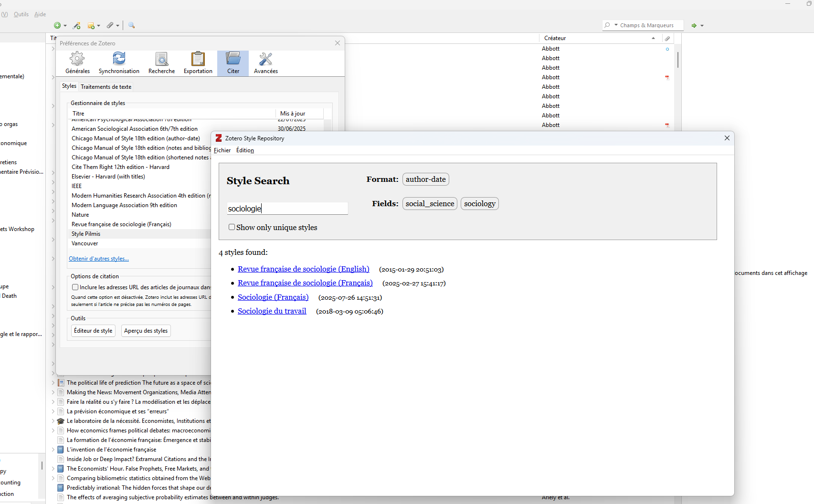814x504 pixels.
Task: Click the Add Attachment paperclip toolbar icon
Action: pyautogui.click(x=110, y=25)
